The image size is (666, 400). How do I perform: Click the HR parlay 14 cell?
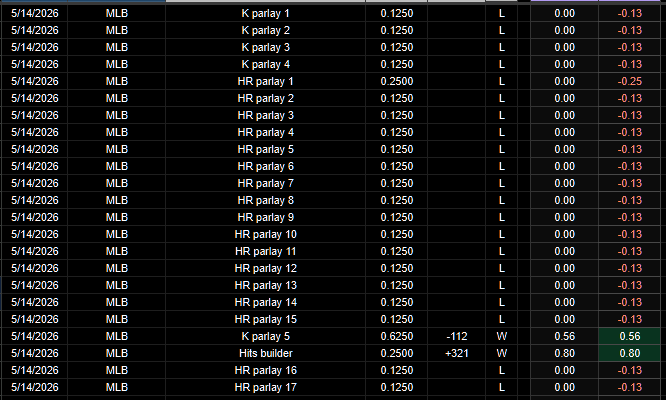click(265, 302)
